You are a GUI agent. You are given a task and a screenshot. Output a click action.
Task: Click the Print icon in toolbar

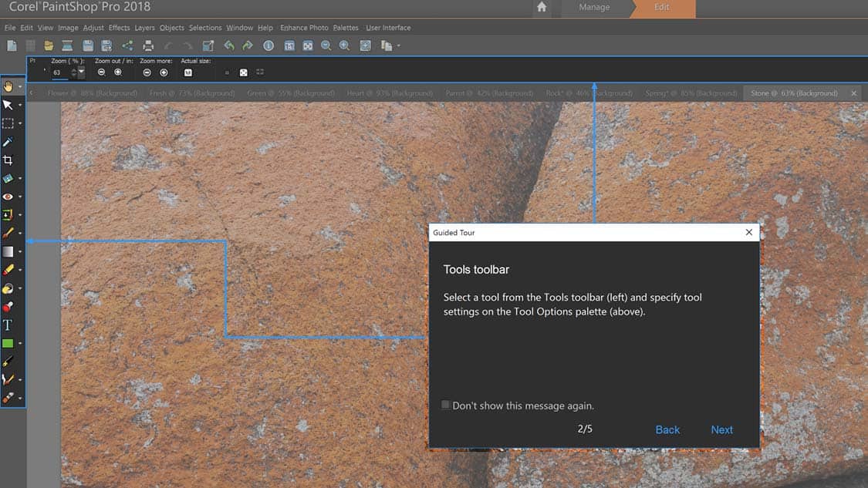(x=148, y=46)
